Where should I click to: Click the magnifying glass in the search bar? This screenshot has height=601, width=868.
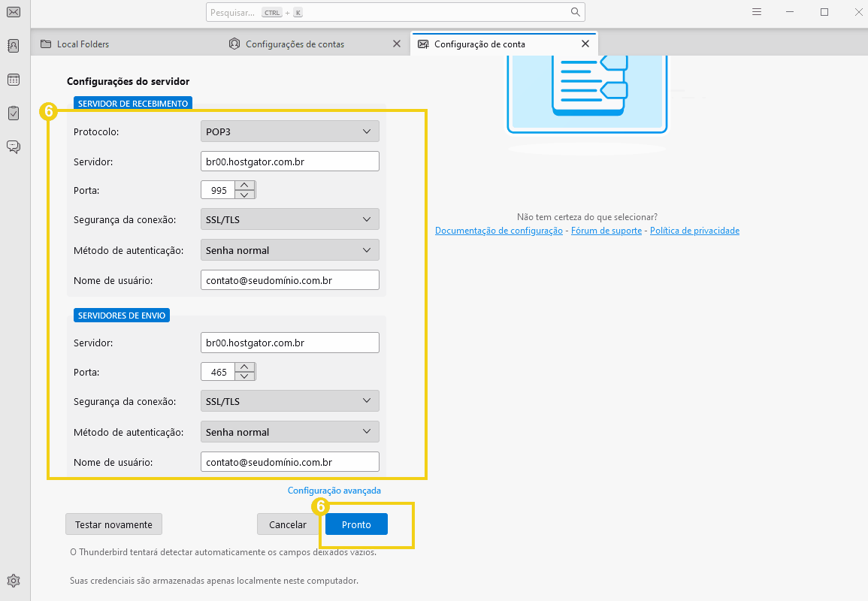pyautogui.click(x=575, y=11)
